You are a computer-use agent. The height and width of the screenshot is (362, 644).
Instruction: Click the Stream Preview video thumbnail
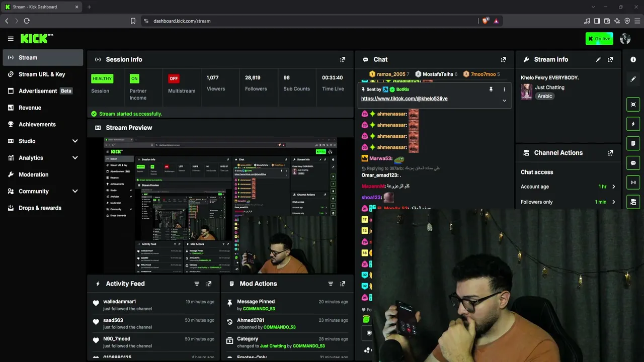click(220, 206)
